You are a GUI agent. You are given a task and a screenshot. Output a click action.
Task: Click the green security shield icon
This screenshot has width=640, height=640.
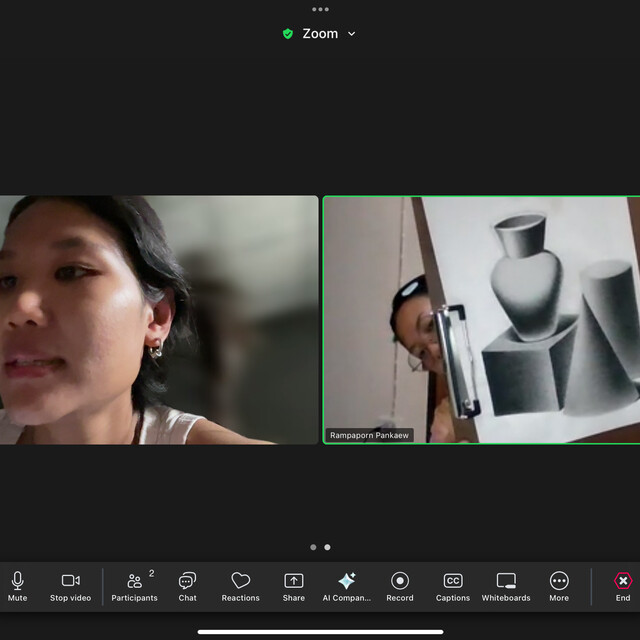tap(288, 34)
